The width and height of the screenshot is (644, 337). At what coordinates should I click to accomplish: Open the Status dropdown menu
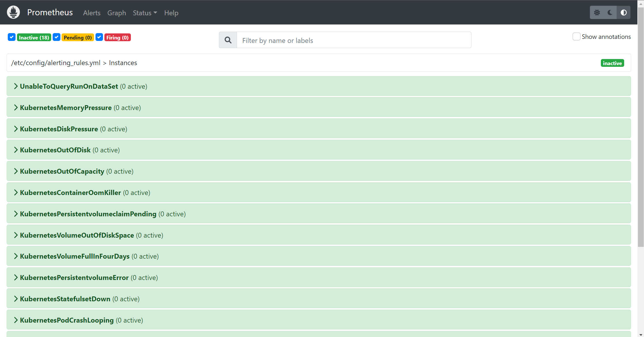pos(145,13)
